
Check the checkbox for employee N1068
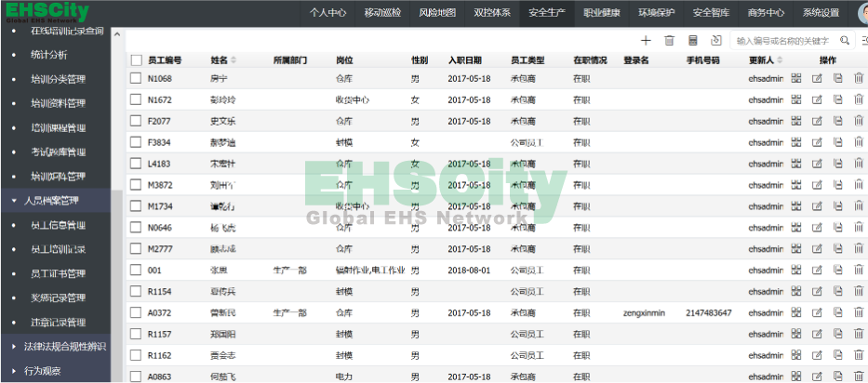point(136,78)
